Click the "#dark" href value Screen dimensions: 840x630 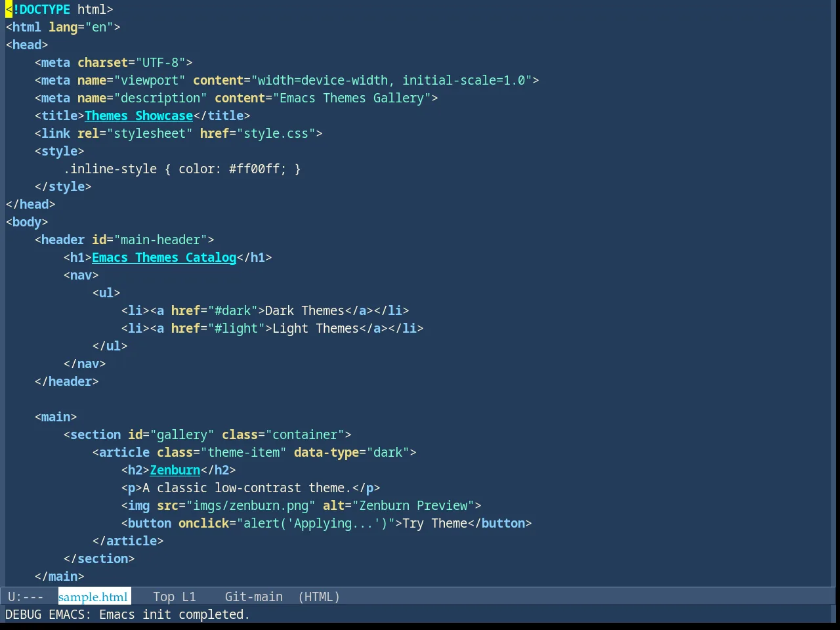pos(233,310)
